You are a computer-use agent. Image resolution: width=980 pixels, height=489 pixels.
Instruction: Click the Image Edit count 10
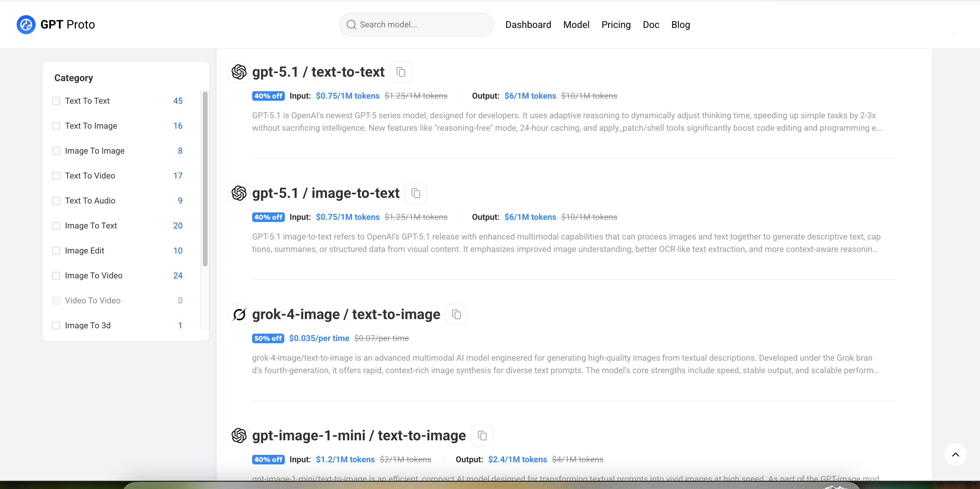[178, 251]
